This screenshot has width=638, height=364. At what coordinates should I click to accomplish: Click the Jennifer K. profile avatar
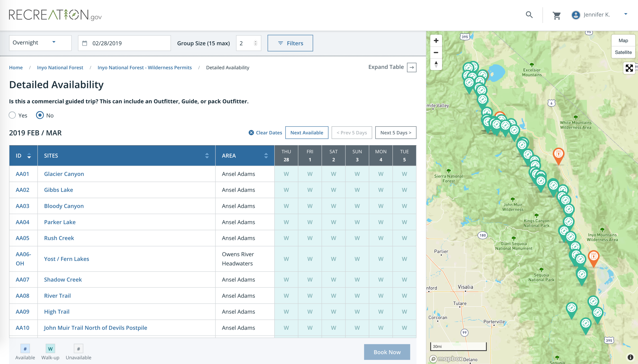click(576, 15)
